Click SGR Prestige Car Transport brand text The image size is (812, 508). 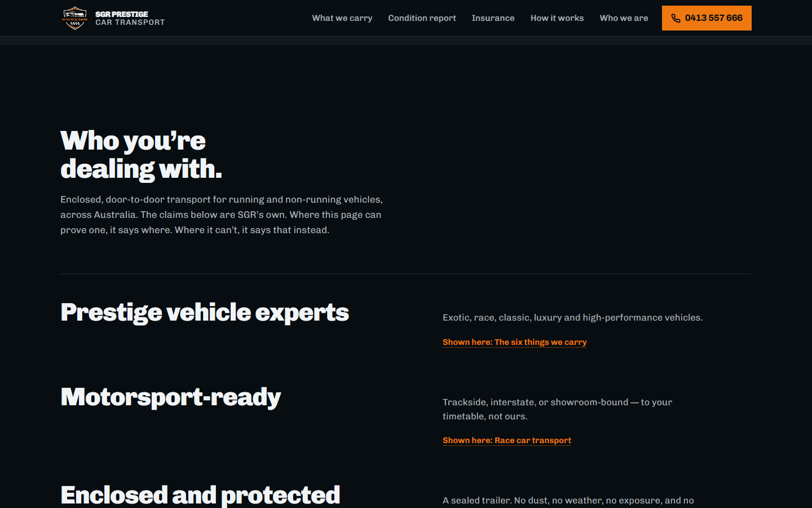(x=130, y=18)
